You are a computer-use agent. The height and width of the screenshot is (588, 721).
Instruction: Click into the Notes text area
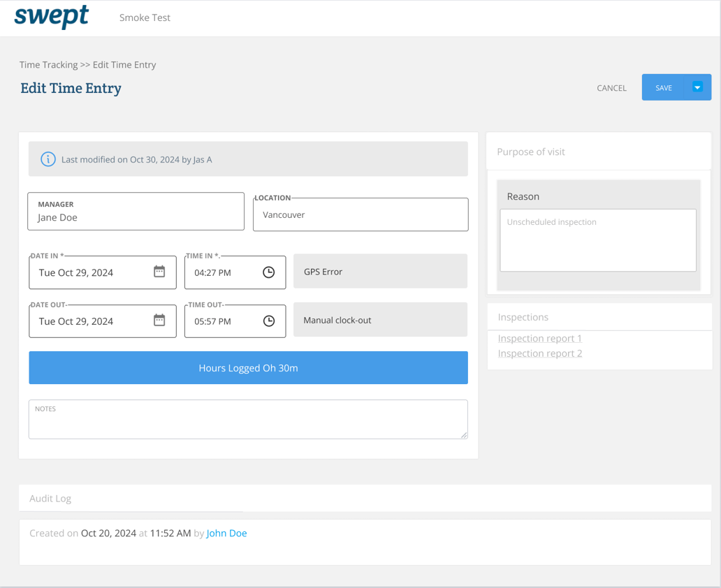[248, 422]
